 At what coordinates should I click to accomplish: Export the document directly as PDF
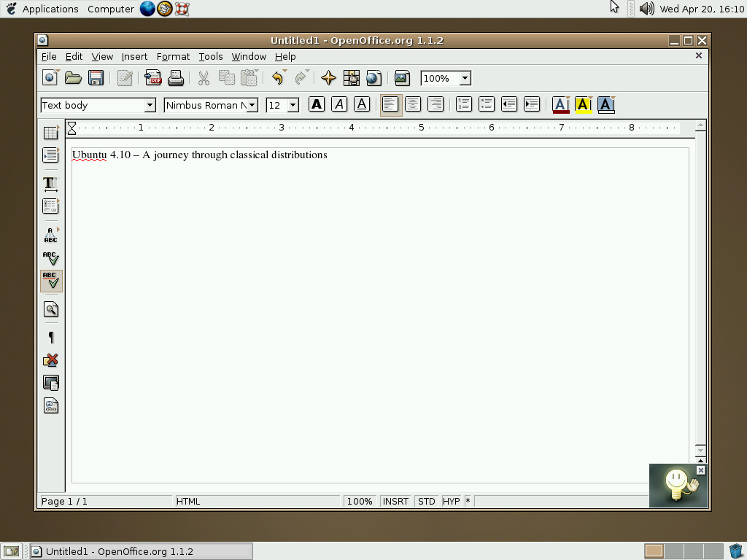click(x=153, y=78)
